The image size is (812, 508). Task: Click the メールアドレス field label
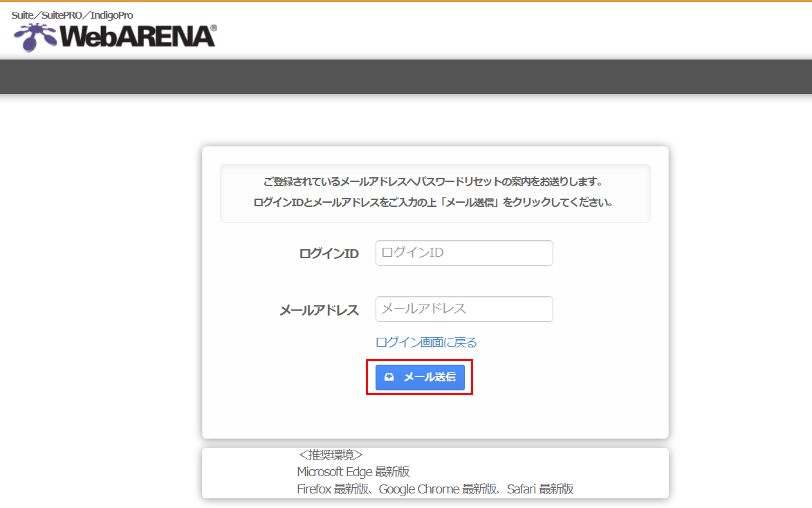pyautogui.click(x=319, y=310)
